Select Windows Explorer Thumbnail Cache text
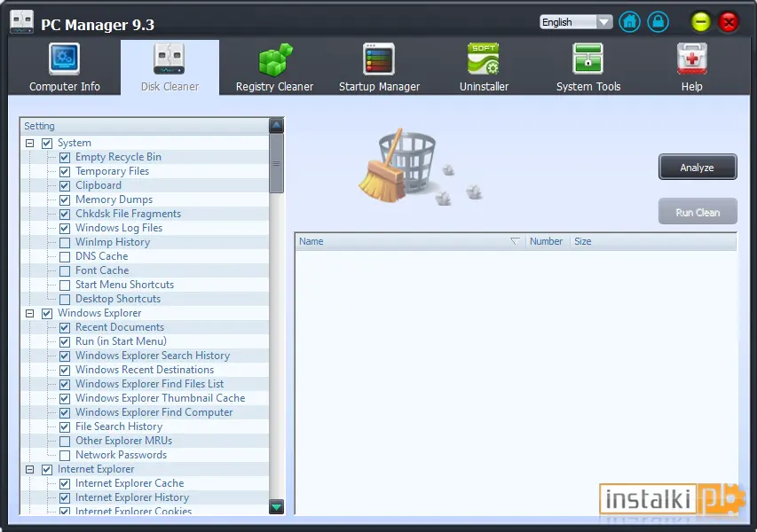The image size is (757, 532). coord(161,398)
